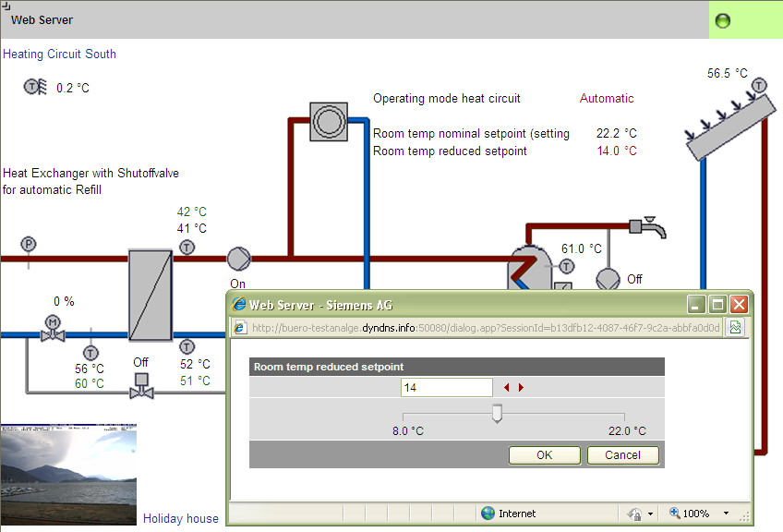Click the pump beside the tank's Off label
The height and width of the screenshot is (532, 783).
[608, 279]
